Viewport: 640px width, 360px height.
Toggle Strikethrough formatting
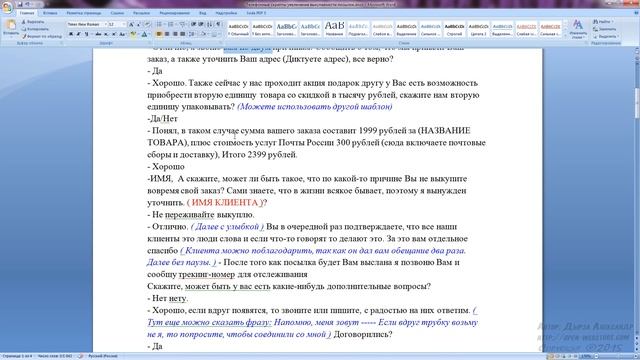98,34
